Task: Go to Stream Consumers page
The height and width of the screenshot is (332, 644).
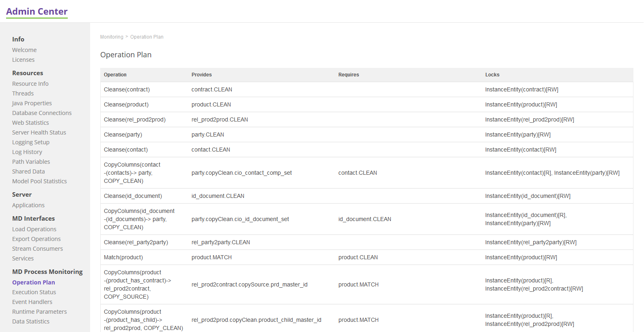Action: [37, 249]
